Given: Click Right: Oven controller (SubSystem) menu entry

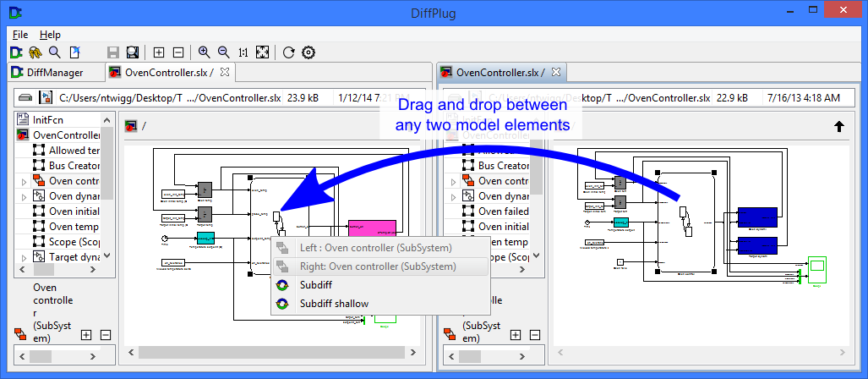Looking at the screenshot, I should click(x=381, y=266).
